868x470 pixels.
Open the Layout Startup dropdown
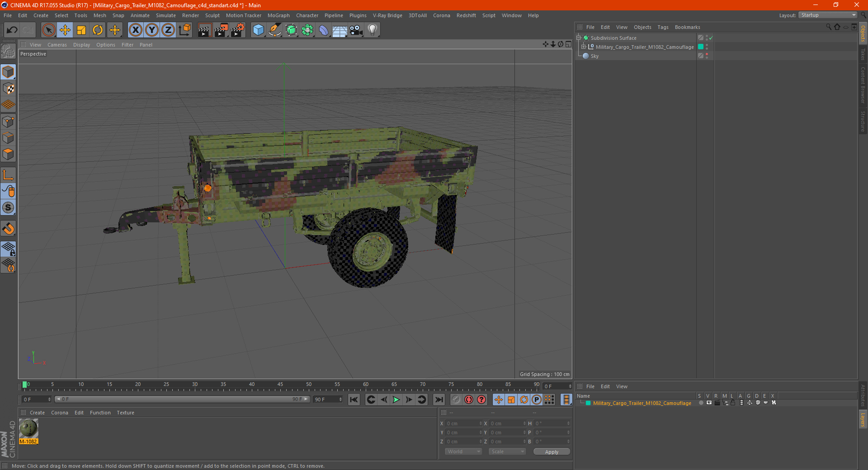click(x=828, y=15)
